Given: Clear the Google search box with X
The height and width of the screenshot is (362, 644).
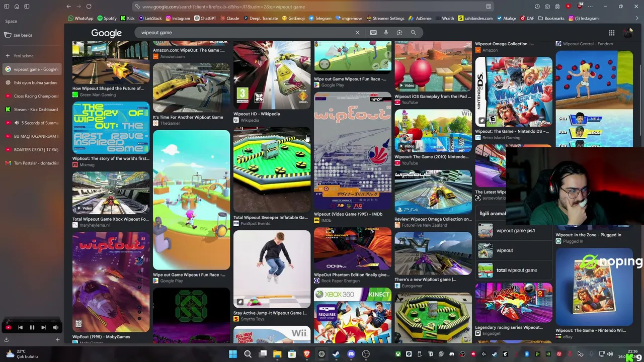Looking at the screenshot, I should 357,33.
